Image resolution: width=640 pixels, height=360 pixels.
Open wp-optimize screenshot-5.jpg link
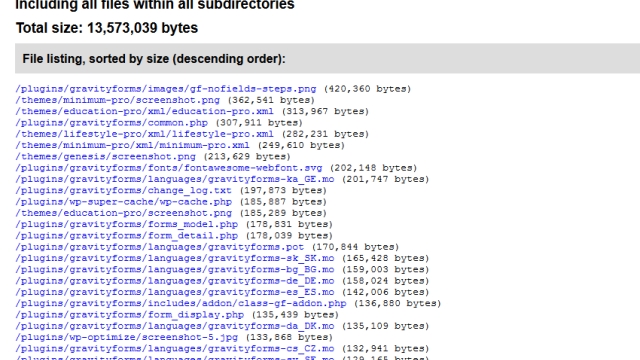(127, 337)
